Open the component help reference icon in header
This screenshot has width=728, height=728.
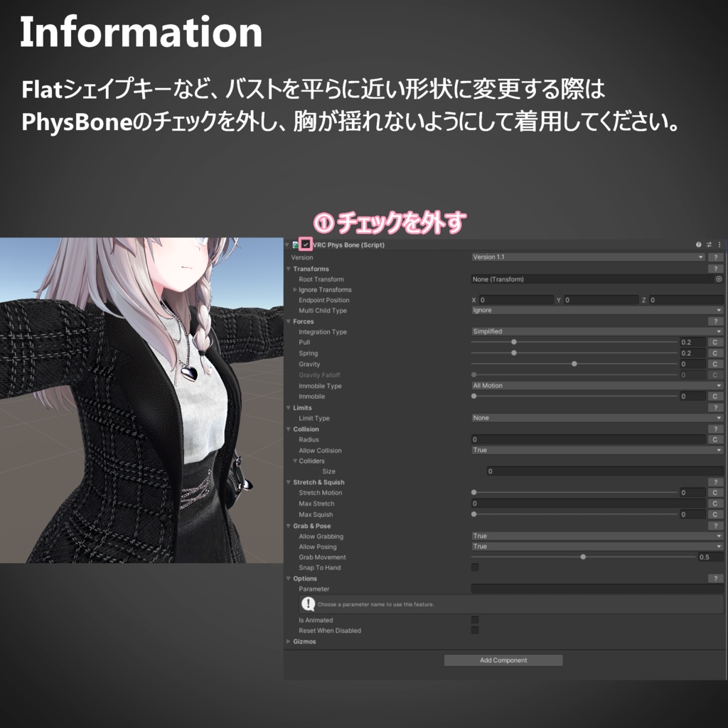[698, 245]
